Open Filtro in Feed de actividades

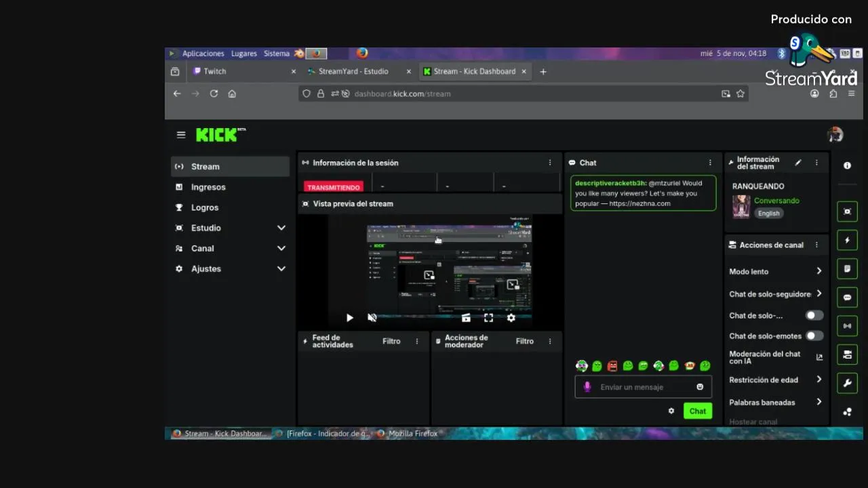point(391,342)
